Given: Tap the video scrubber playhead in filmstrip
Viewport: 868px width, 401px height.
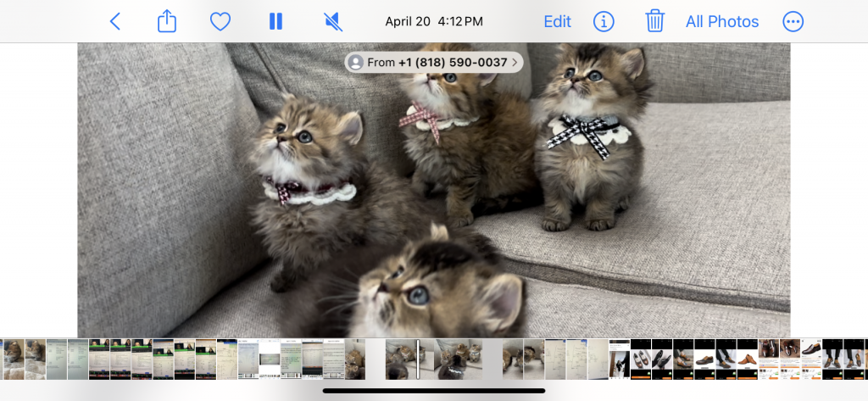Looking at the screenshot, I should pyautogui.click(x=418, y=359).
